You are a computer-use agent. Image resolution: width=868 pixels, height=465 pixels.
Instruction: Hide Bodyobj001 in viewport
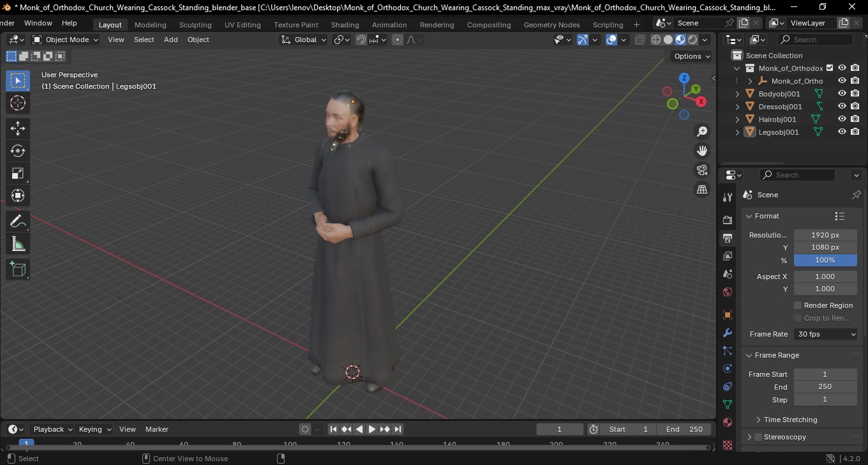click(x=842, y=94)
